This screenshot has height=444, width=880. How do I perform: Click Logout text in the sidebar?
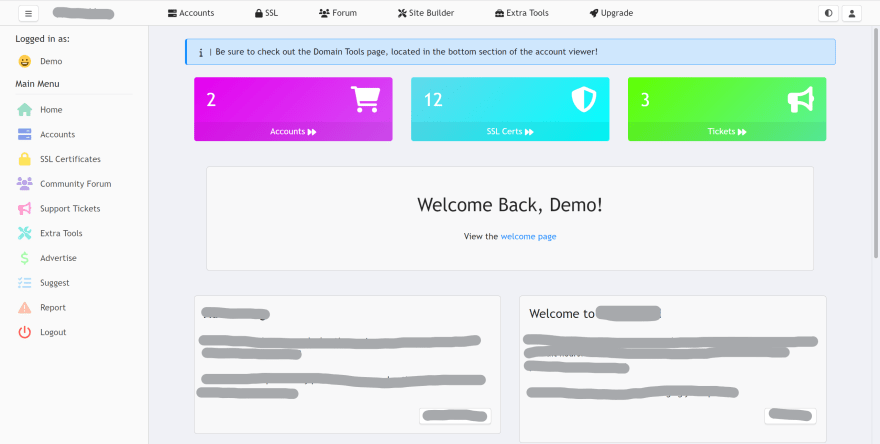click(53, 332)
